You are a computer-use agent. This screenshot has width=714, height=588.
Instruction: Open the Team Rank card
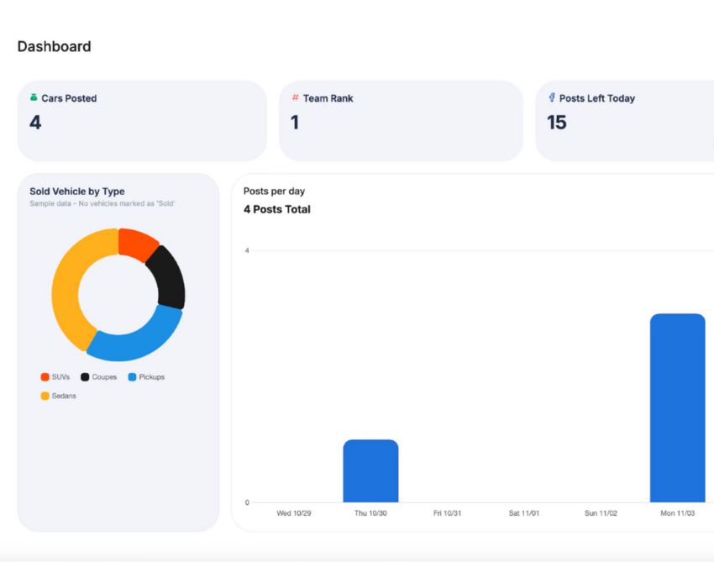tap(401, 121)
